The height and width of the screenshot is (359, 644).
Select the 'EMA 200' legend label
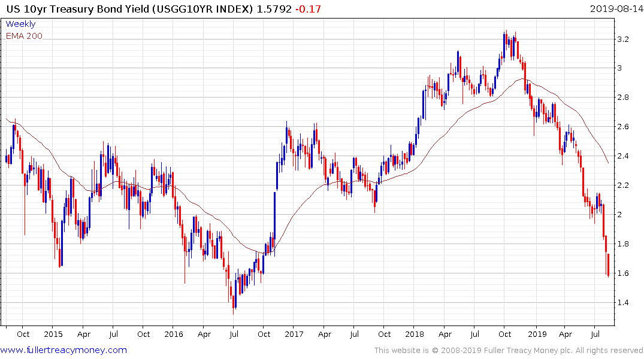24,36
